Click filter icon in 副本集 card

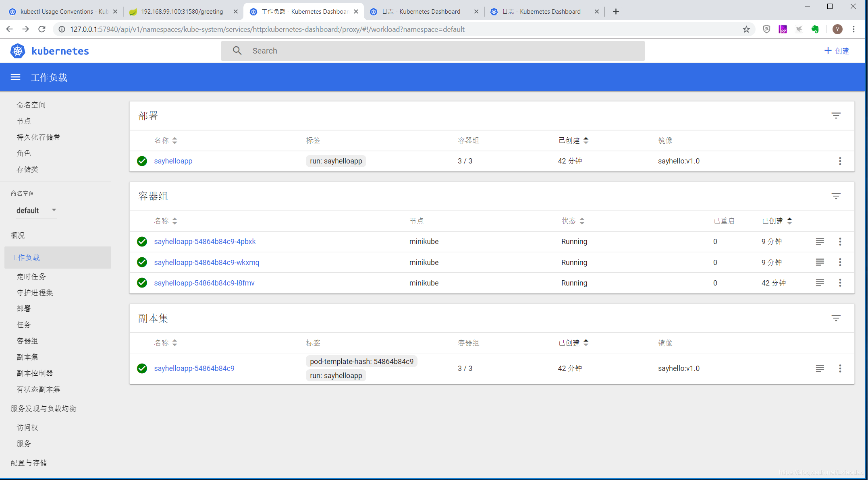click(836, 318)
